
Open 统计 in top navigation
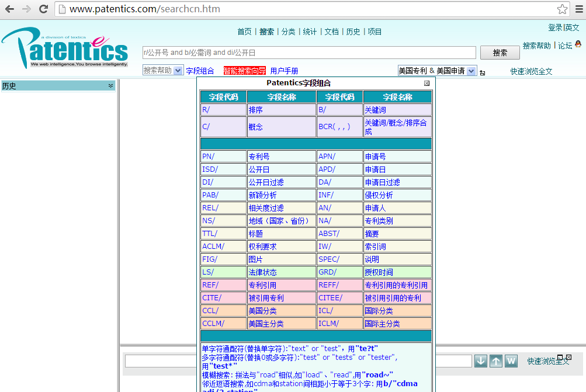pyautogui.click(x=310, y=32)
